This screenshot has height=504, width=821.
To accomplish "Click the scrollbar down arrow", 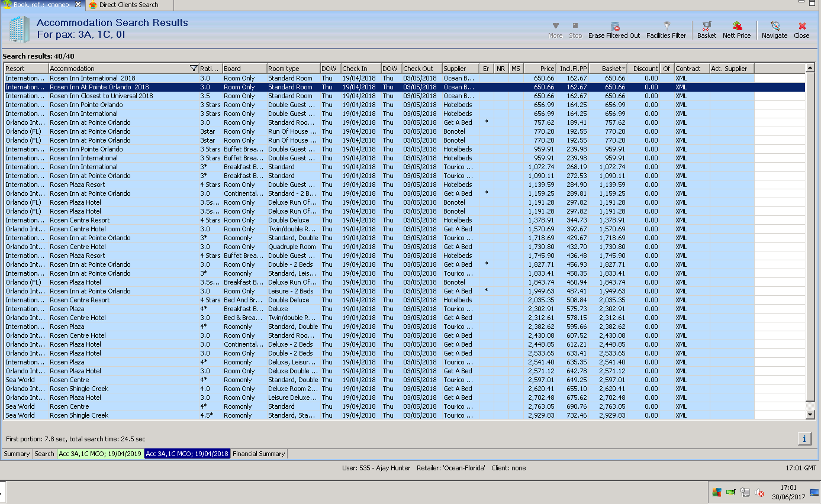I will click(x=810, y=415).
